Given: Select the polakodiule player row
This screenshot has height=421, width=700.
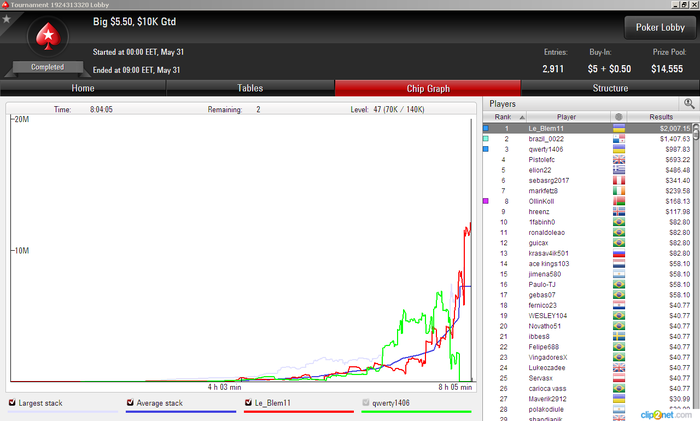Looking at the screenshot, I should [x=588, y=409].
